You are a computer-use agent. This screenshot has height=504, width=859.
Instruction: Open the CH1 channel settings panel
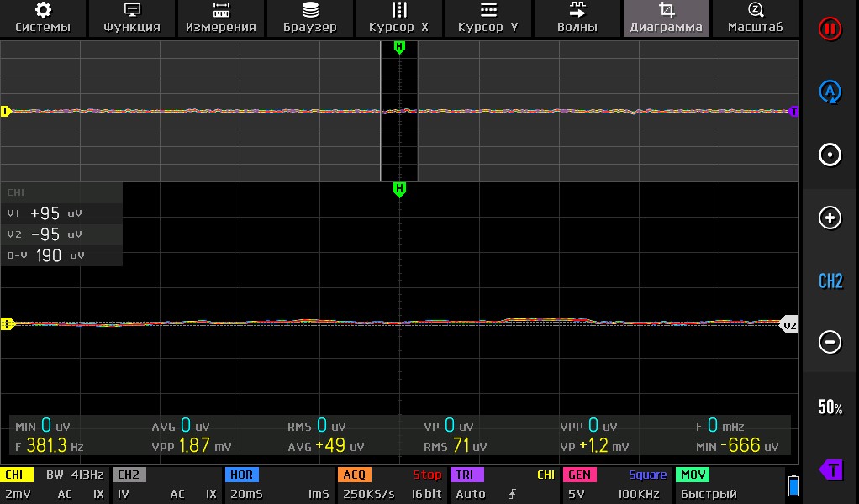[x=55, y=485]
